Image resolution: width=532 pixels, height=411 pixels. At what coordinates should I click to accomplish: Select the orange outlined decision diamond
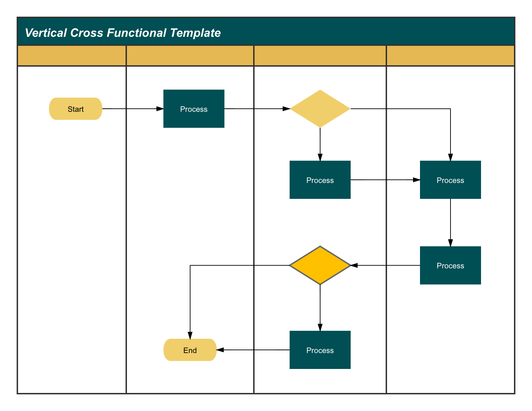point(320,266)
